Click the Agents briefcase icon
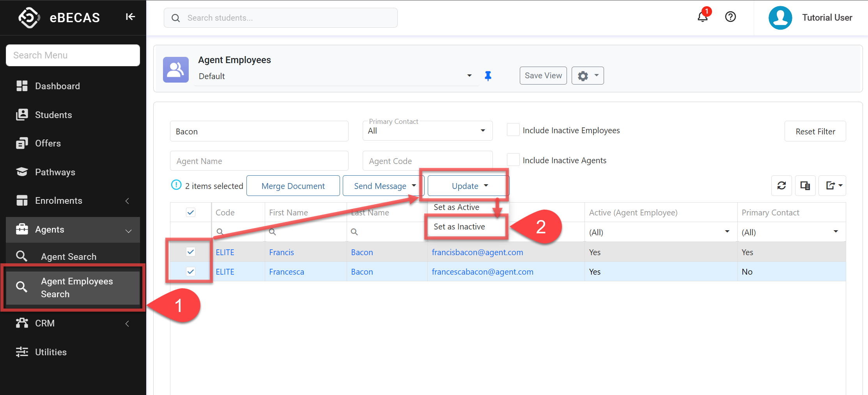Screen dimensions: 868x395 tap(22, 229)
